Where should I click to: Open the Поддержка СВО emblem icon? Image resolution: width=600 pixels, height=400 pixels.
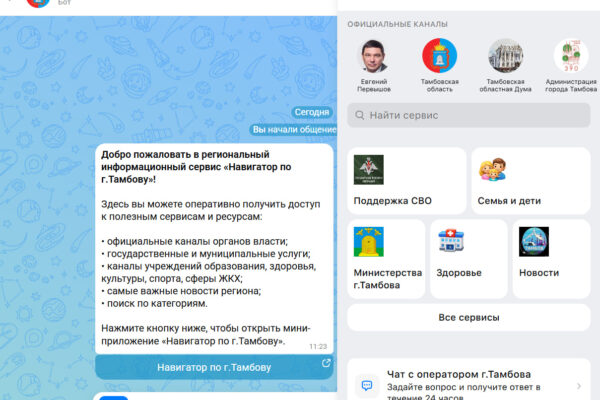pyautogui.click(x=368, y=170)
